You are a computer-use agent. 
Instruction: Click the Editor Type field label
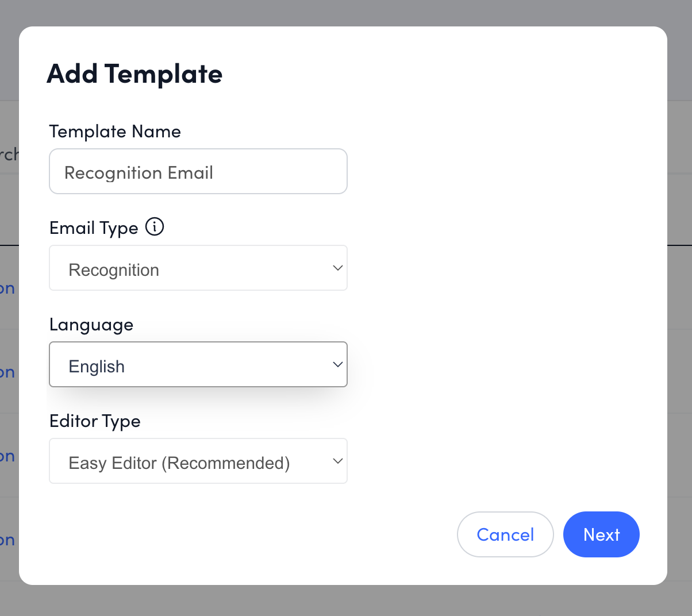94,421
